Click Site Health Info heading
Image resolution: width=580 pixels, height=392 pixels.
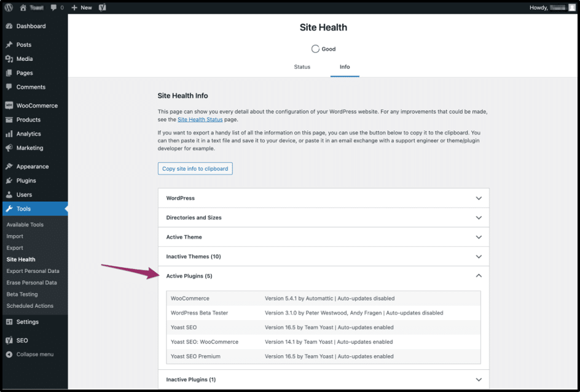pyautogui.click(x=182, y=96)
